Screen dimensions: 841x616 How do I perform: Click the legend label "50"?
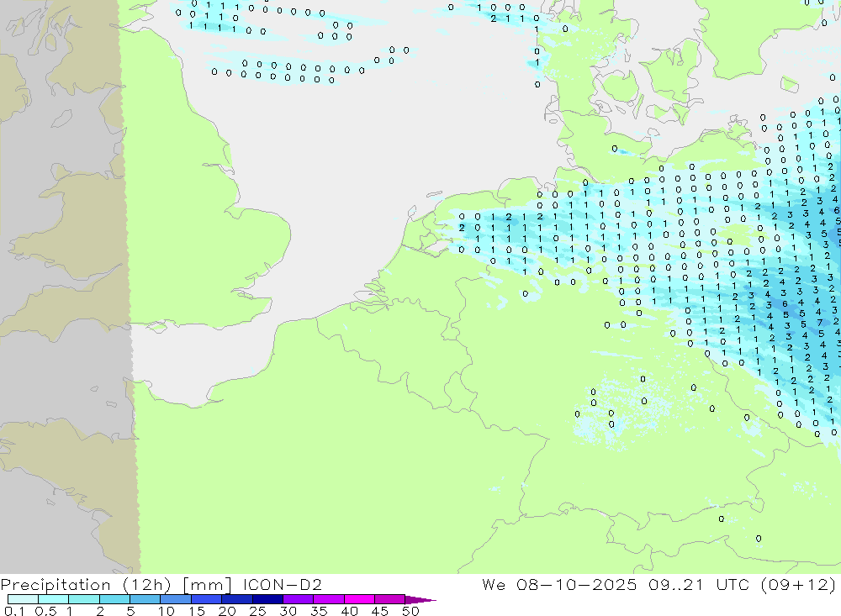[x=410, y=611]
